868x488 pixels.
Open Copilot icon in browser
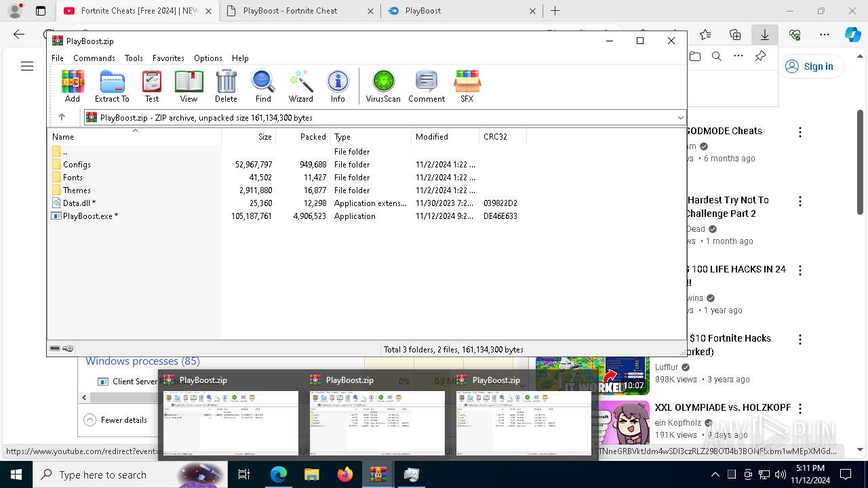click(x=852, y=35)
